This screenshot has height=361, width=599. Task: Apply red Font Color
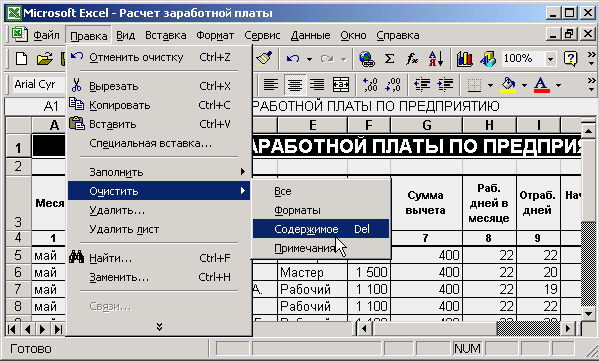542,84
